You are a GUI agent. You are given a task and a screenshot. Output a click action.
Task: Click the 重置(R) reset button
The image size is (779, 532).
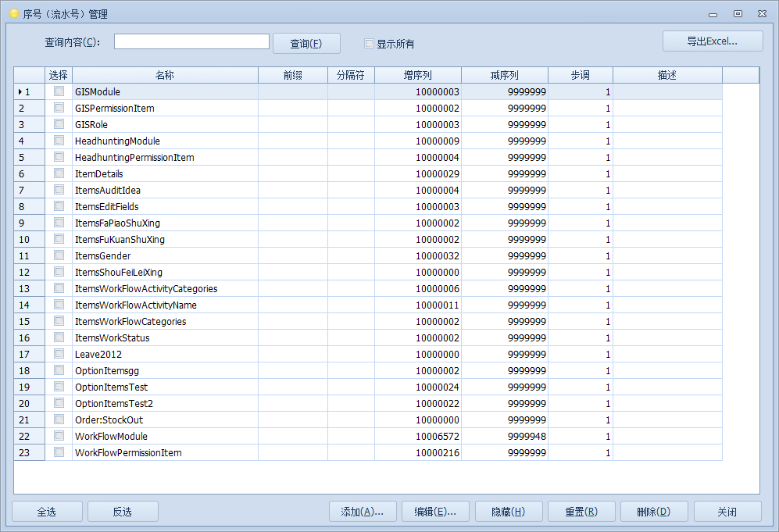point(582,512)
